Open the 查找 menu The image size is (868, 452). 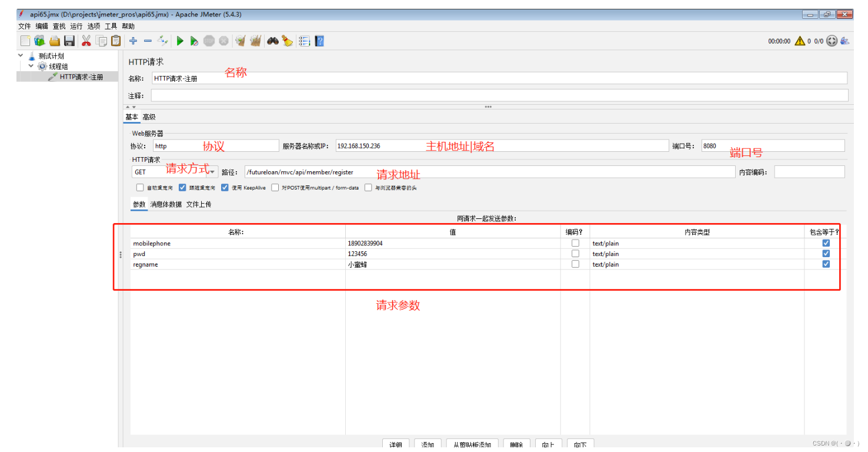click(x=59, y=26)
